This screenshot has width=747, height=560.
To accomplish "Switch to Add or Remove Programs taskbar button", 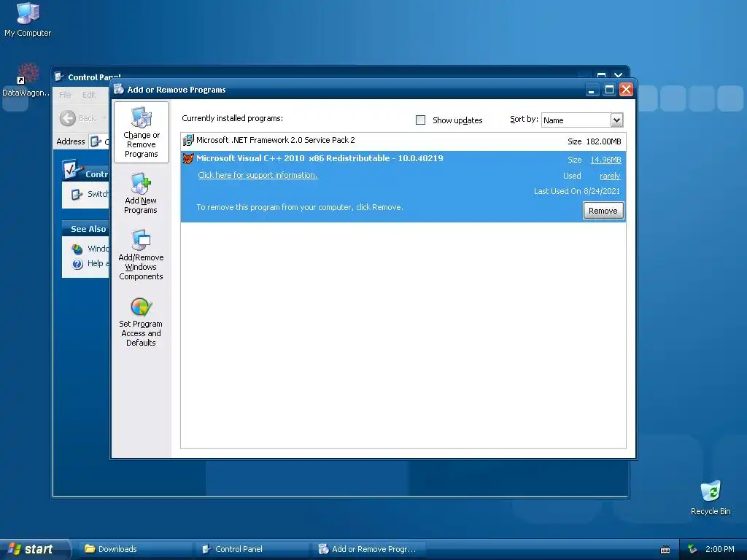I will (x=368, y=549).
